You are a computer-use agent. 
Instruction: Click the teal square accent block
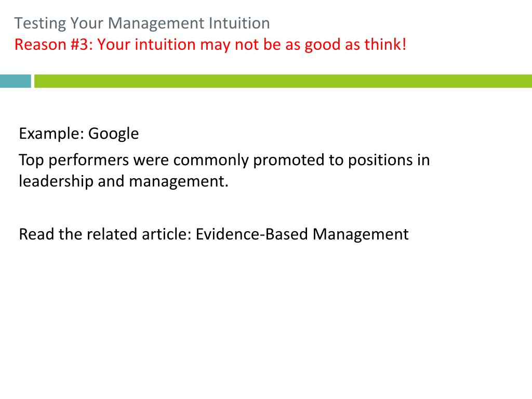point(15,81)
